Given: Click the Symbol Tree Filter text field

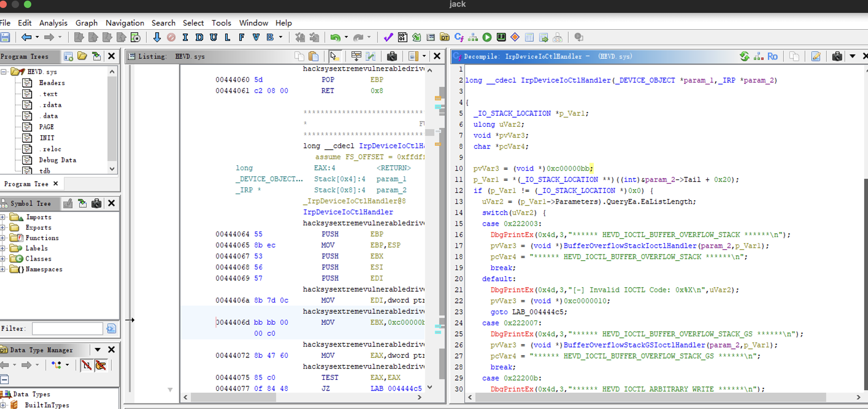Looking at the screenshot, I should (67, 328).
